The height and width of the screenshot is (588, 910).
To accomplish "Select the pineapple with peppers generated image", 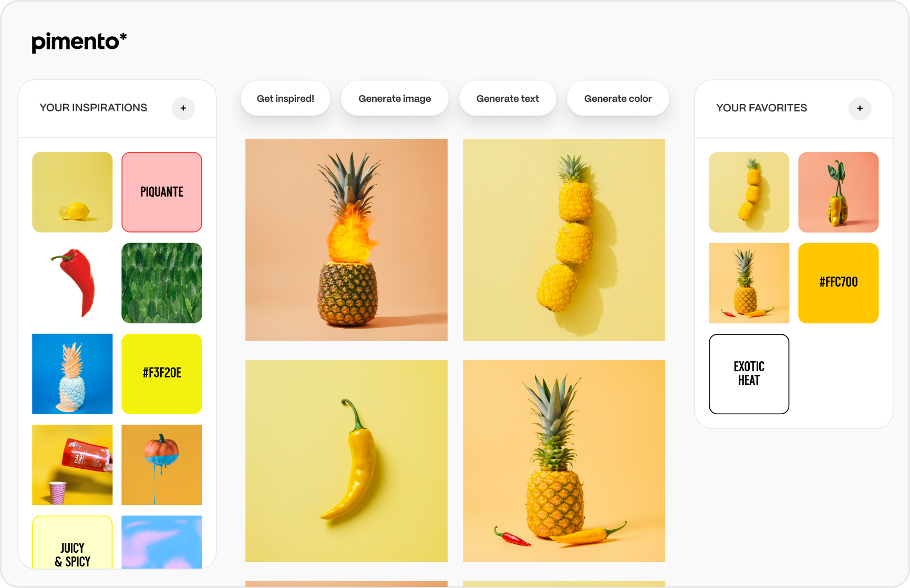I will point(564,461).
